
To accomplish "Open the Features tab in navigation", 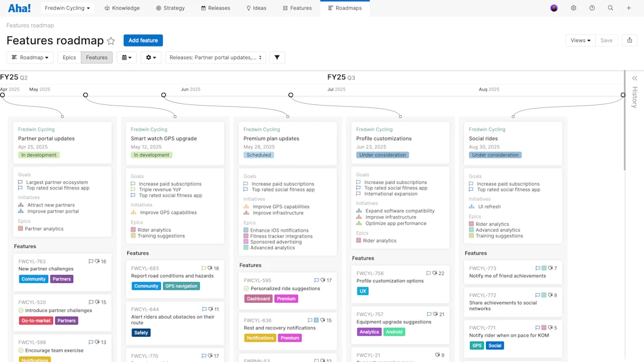I will click(297, 8).
